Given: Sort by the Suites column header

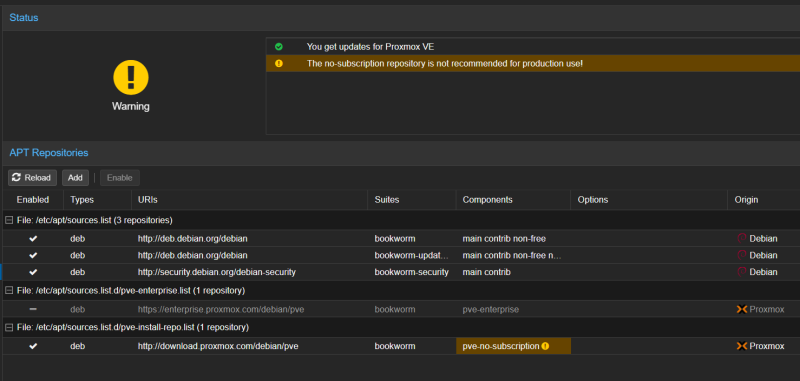Looking at the screenshot, I should point(411,199).
